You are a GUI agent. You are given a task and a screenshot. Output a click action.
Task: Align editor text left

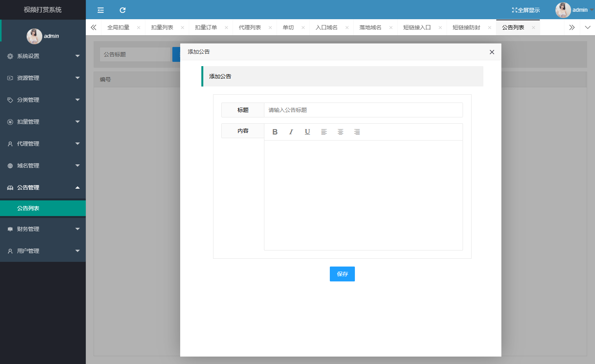324,132
